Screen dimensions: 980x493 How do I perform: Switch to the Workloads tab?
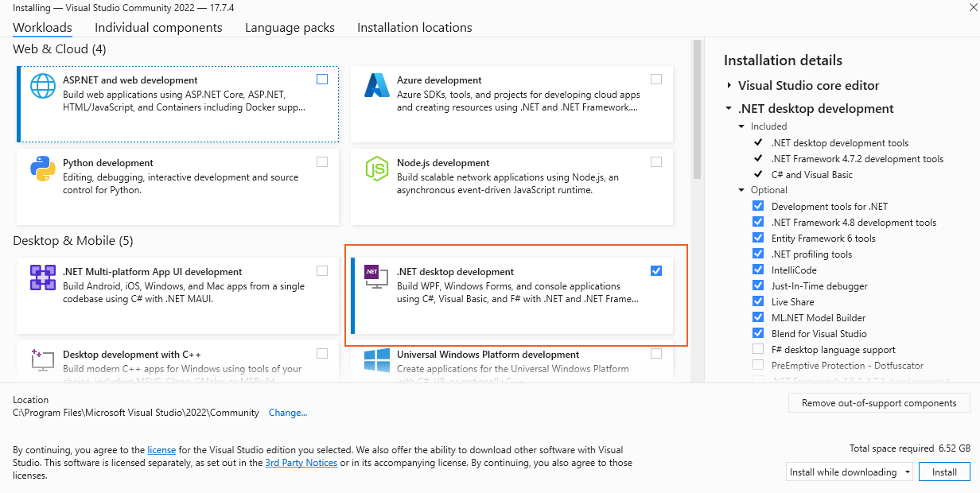42,28
